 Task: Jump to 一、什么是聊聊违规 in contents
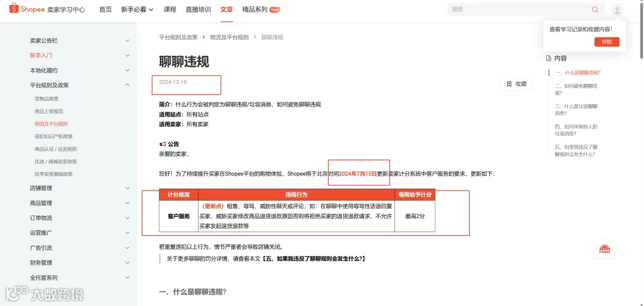pyautogui.click(x=578, y=73)
